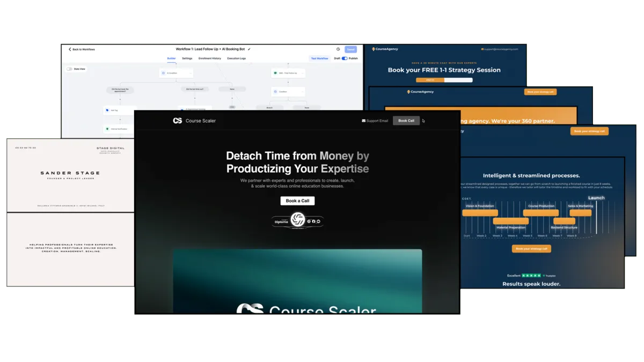Image resolution: width=644 pixels, height=362 pixels.
Task: Click the CourseAgency logo on the strategy session page
Action: (385, 49)
